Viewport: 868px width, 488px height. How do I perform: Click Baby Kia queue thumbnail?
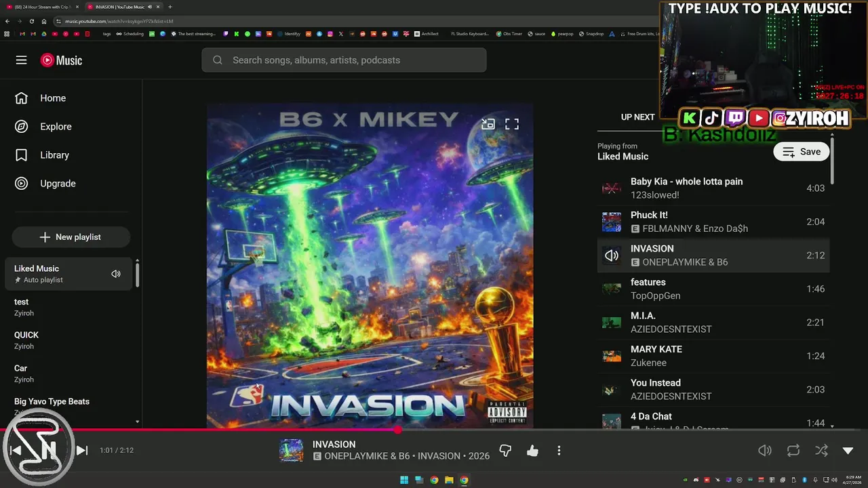(x=612, y=188)
